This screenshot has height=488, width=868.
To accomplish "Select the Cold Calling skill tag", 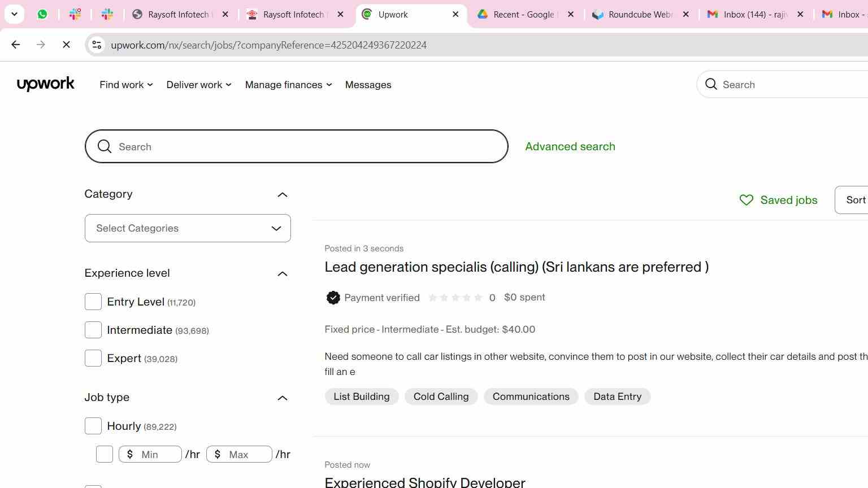I will pos(441,396).
